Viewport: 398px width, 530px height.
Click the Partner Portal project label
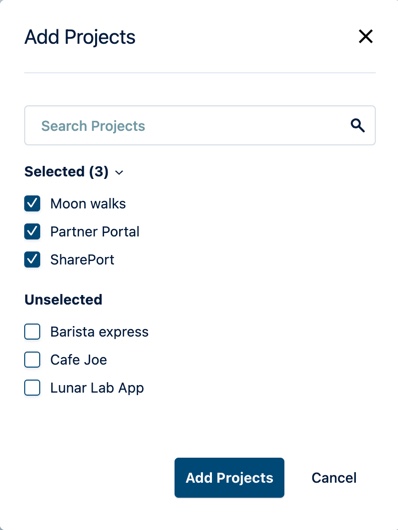(95, 232)
